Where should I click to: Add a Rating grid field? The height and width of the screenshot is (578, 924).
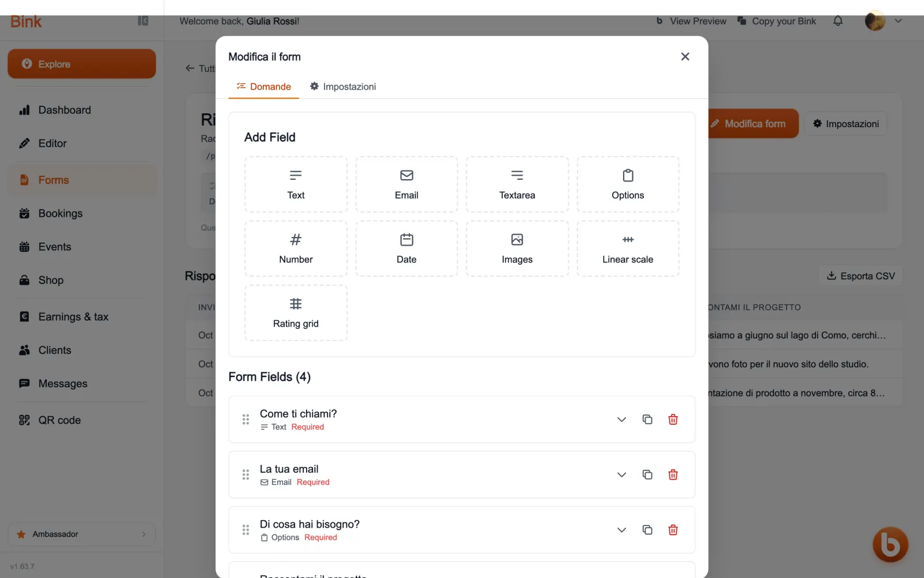point(296,313)
